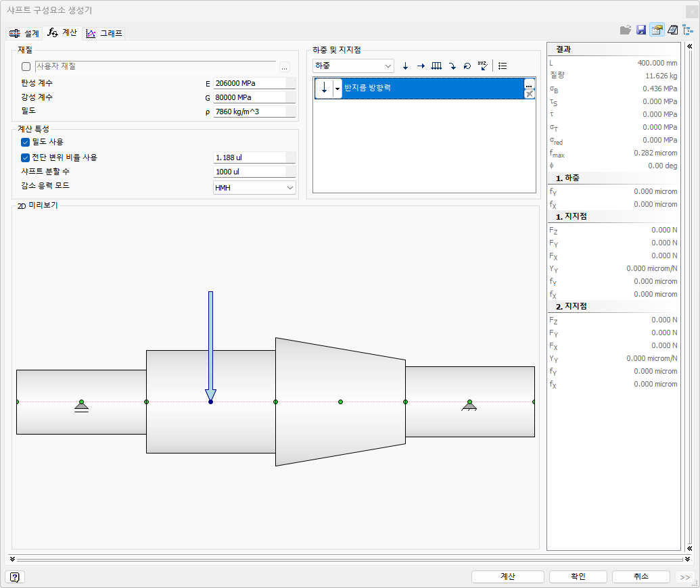Switch to the 그래프 tab
The image size is (700, 588).
[x=104, y=34]
